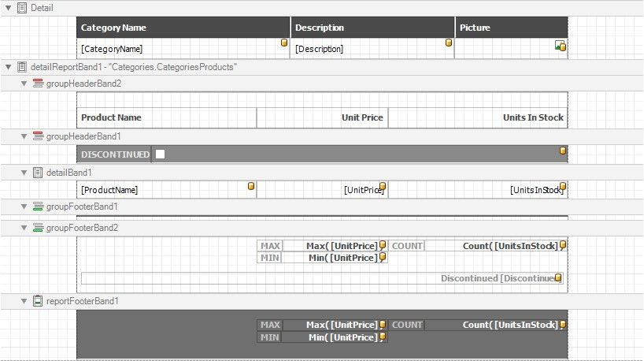Collapse the detailBand1 section
The image size is (644, 361).
pos(24,172)
